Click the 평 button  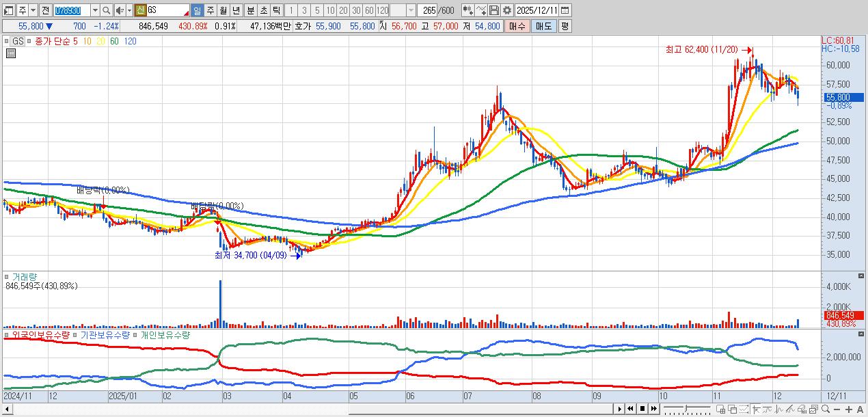pyautogui.click(x=564, y=26)
